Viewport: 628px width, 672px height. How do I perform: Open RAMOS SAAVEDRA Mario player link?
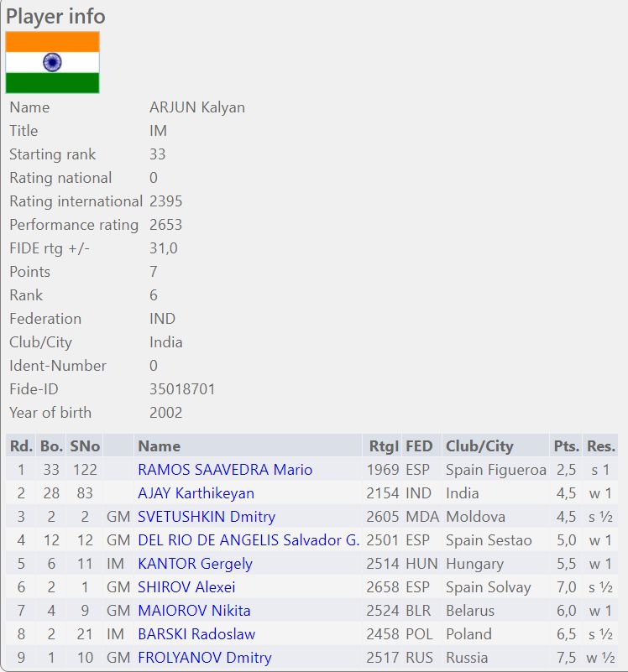(x=225, y=470)
